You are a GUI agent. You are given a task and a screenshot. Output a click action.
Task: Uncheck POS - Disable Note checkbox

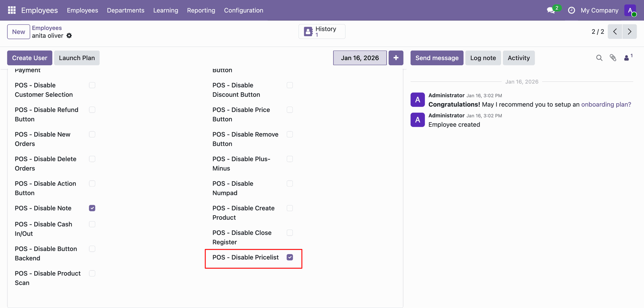point(92,208)
